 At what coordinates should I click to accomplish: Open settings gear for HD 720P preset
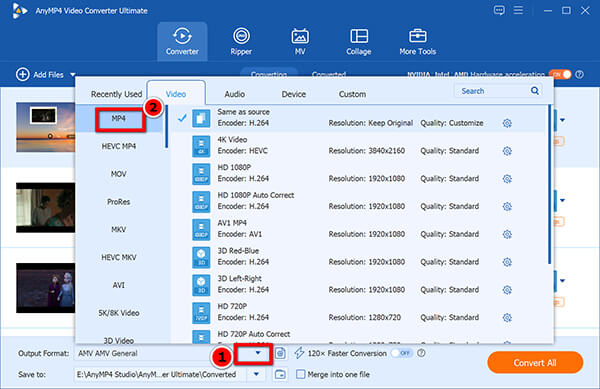tap(507, 317)
